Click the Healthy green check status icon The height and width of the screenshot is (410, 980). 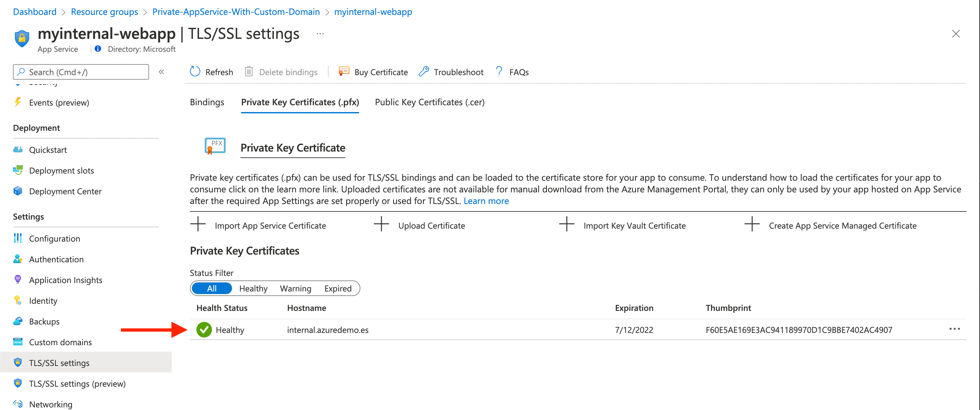pyautogui.click(x=204, y=329)
